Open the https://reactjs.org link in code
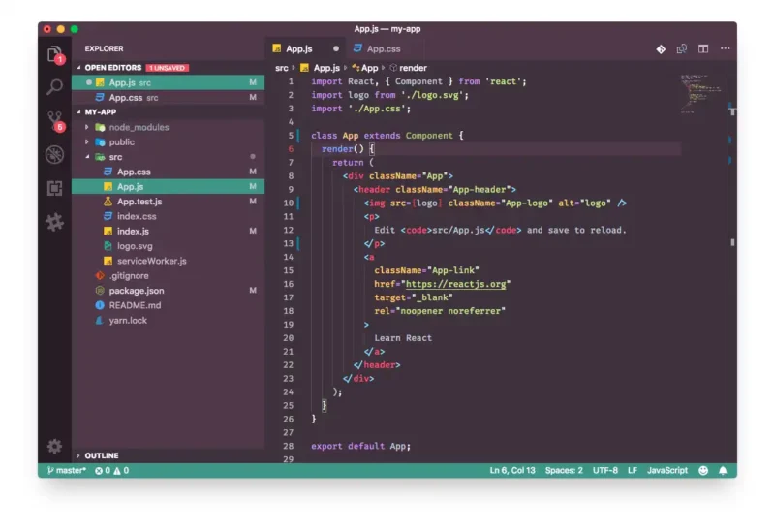775x532 pixels. pyautogui.click(x=455, y=284)
